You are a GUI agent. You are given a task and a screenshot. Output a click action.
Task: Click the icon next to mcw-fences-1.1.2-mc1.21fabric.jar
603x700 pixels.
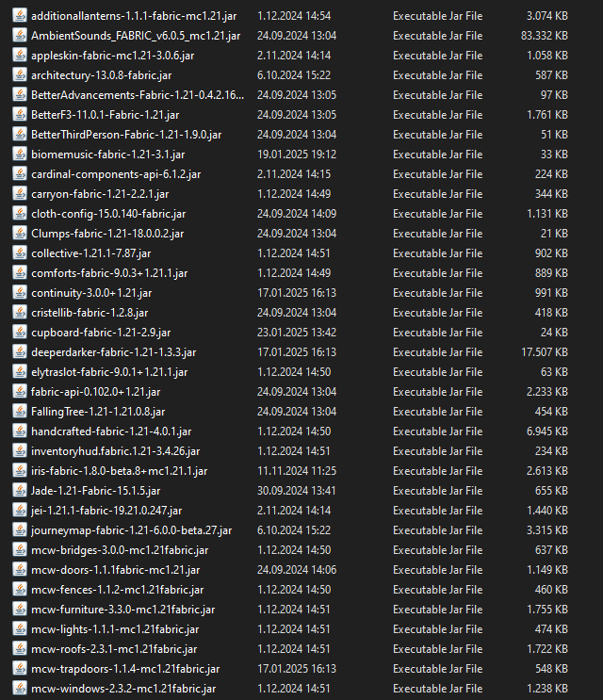tap(19, 590)
